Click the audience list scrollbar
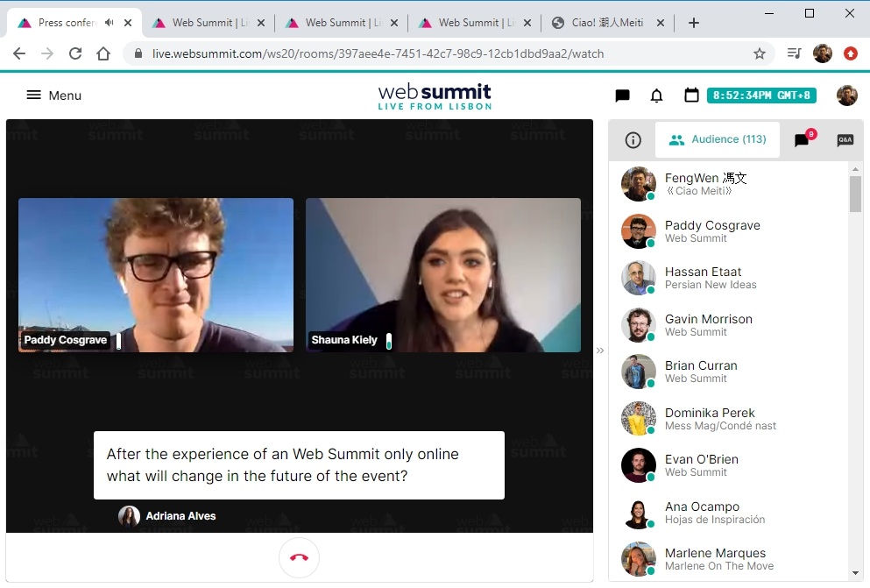 click(855, 194)
